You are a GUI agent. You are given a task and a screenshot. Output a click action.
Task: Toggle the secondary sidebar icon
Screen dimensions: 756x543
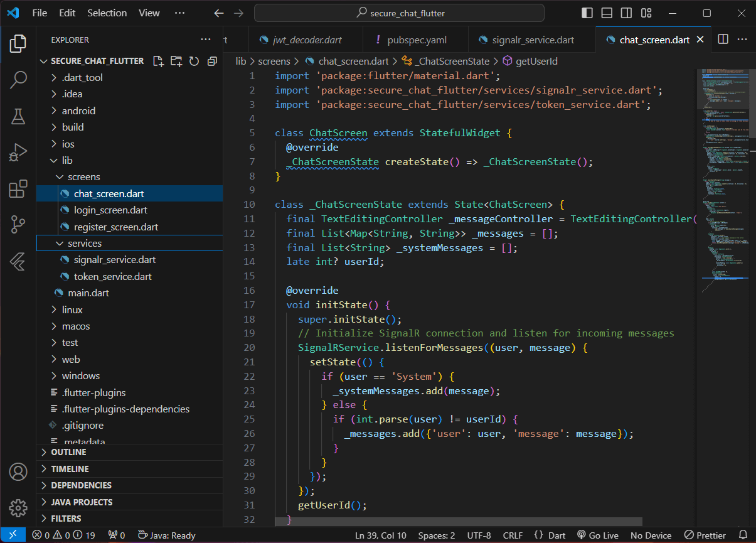point(626,13)
